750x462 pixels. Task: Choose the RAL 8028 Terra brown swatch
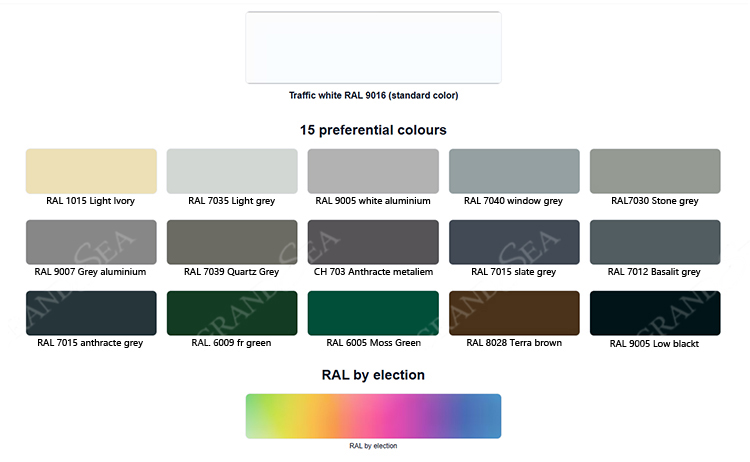pyautogui.click(x=514, y=313)
